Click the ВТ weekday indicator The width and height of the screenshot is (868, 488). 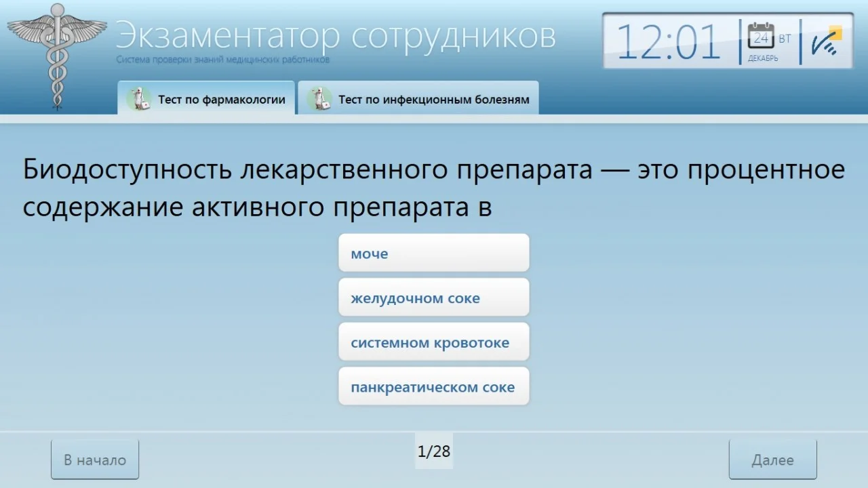(x=783, y=39)
